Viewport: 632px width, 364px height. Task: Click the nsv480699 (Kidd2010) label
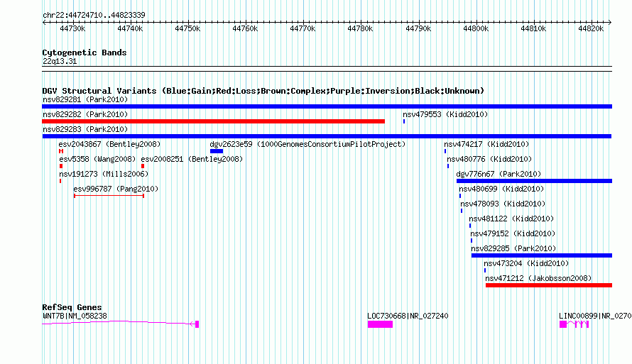coord(501,189)
